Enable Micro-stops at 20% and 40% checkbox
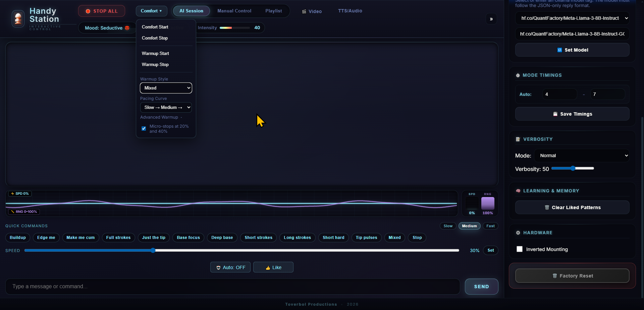The image size is (644, 310). pos(144,129)
